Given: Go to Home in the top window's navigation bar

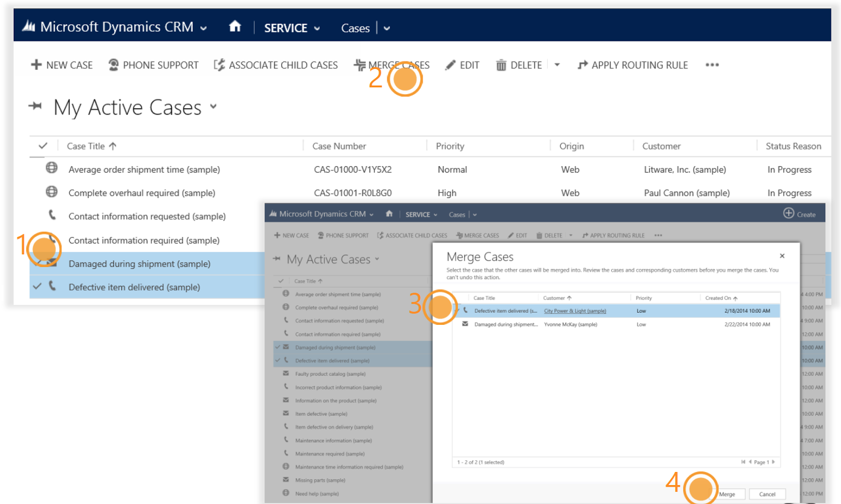Looking at the screenshot, I should point(235,26).
